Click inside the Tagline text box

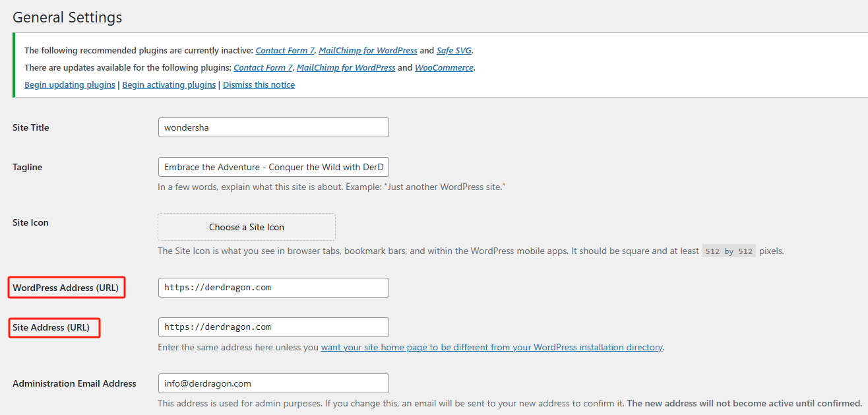(273, 166)
